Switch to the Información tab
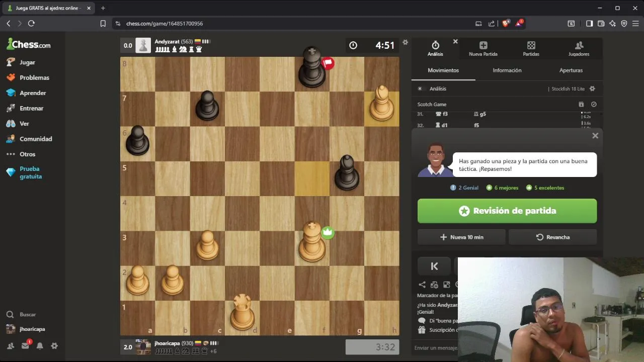 pyautogui.click(x=507, y=70)
